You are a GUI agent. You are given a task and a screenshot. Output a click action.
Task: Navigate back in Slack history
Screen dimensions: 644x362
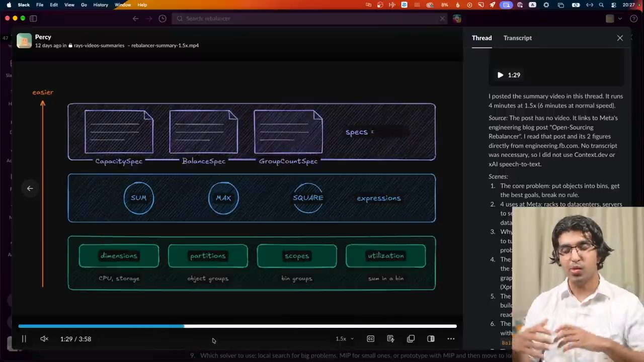click(135, 19)
